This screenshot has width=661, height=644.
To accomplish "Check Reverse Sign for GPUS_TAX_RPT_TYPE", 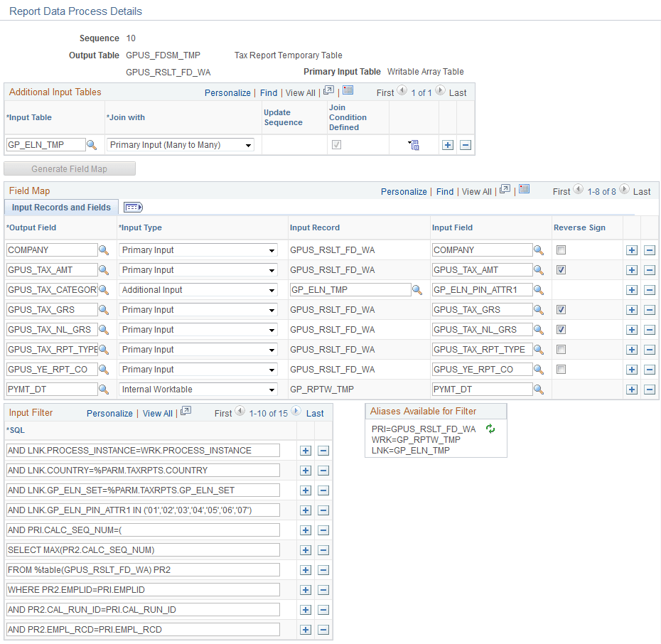I will click(561, 349).
